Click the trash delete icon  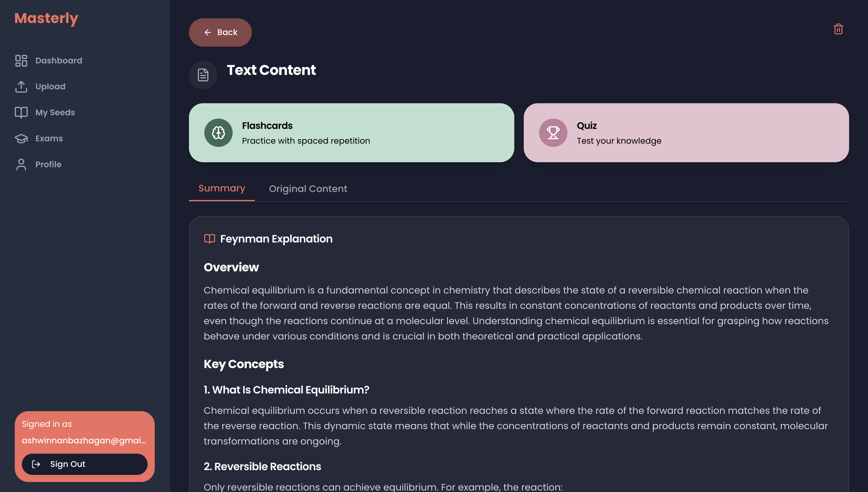(838, 29)
